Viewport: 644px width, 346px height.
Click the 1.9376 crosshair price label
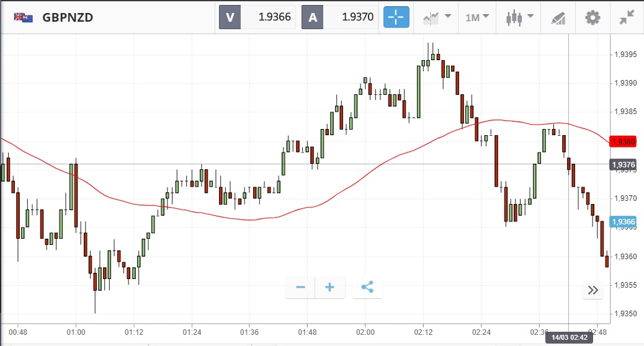624,164
